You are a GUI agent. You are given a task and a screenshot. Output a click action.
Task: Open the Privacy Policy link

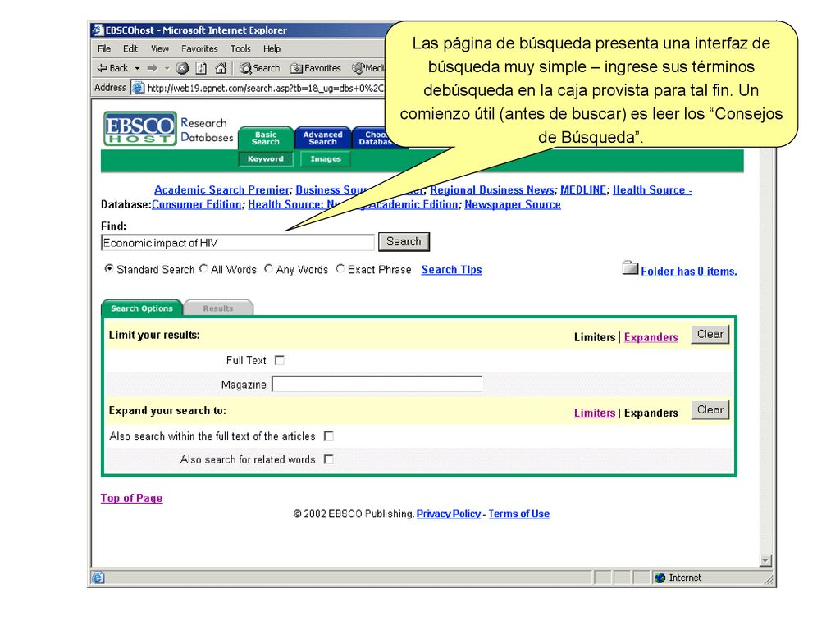pos(449,514)
